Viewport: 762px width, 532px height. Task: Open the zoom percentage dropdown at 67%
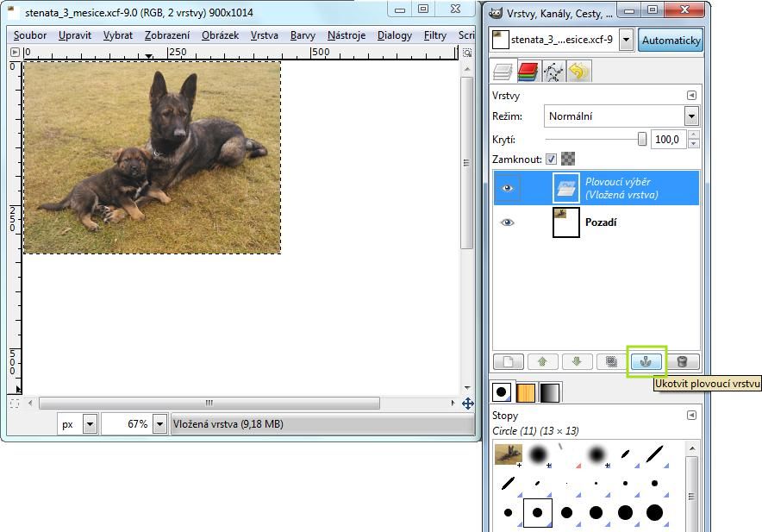[161, 424]
